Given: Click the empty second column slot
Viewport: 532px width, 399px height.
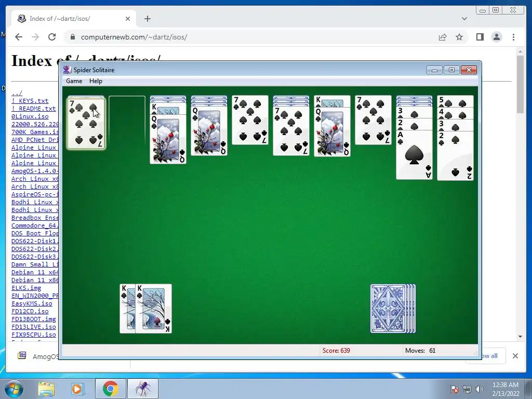Looking at the screenshot, I should 127,121.
